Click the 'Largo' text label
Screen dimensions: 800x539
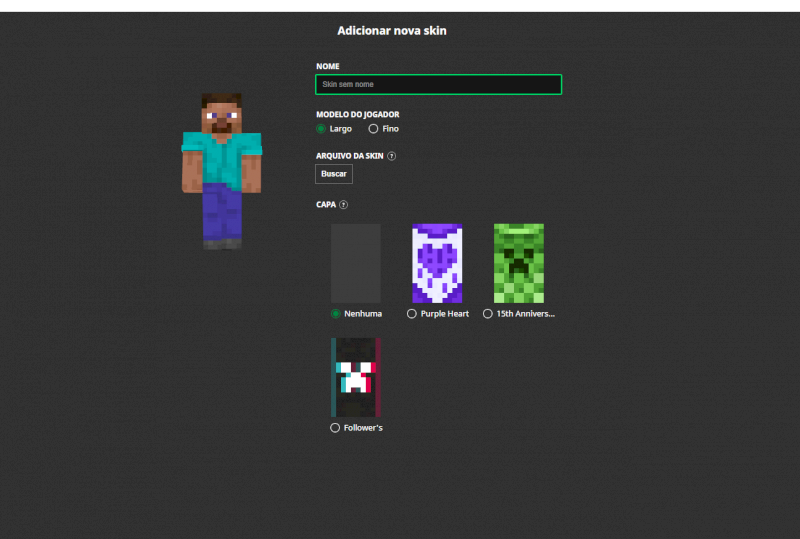(x=340, y=129)
